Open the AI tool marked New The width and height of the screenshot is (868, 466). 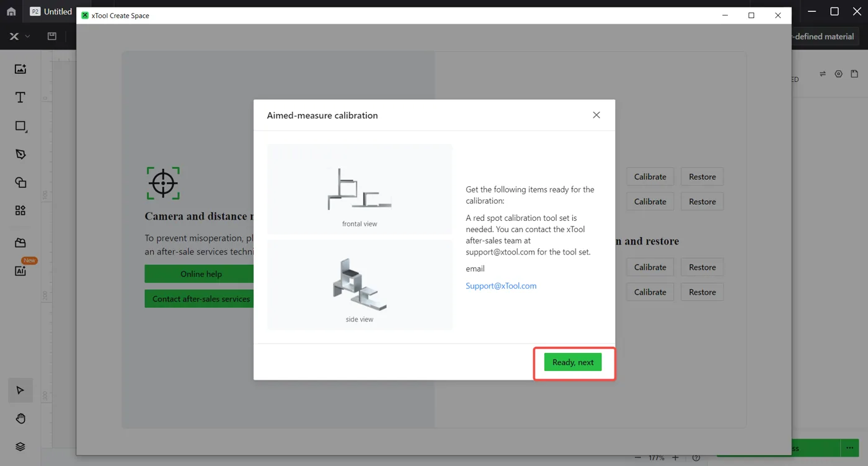[x=20, y=271]
